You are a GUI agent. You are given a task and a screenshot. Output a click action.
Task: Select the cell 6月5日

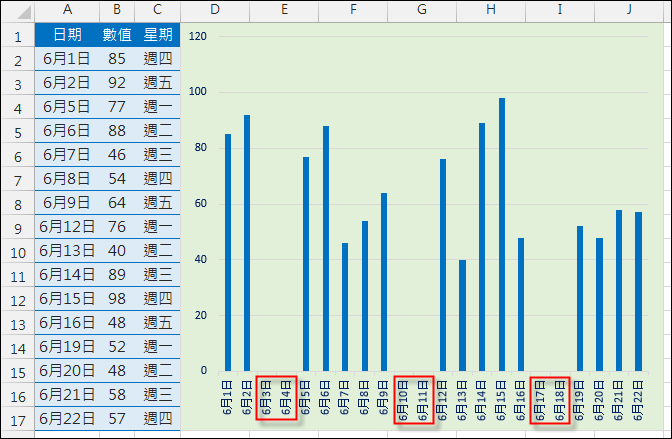click(67, 107)
